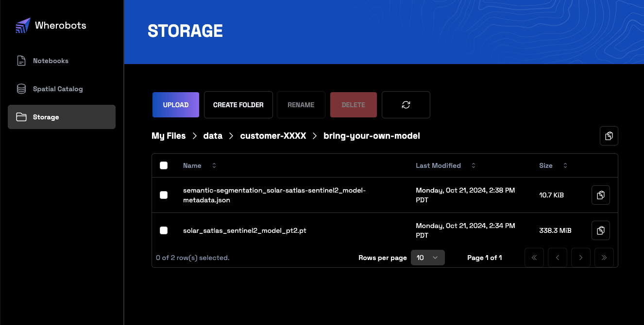Open Spatial Catalog from the sidebar

58,89
